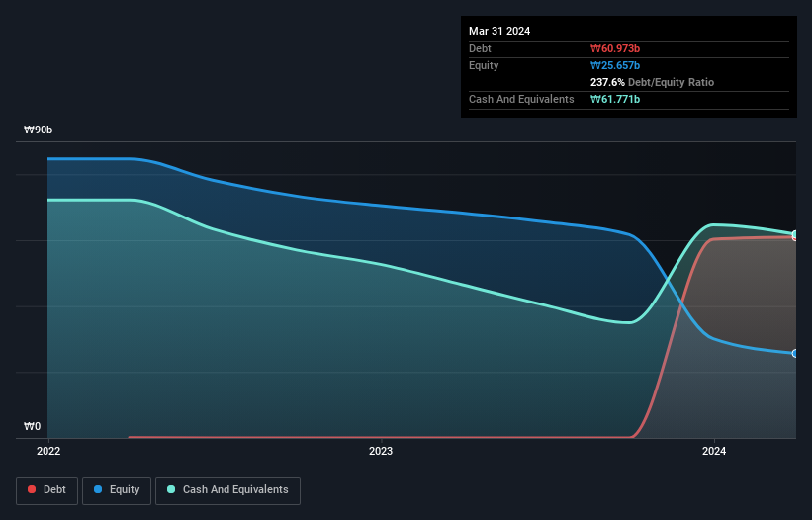Click the Equity value ₩25.657b
Viewport: 812px width, 520px height.
(x=615, y=65)
